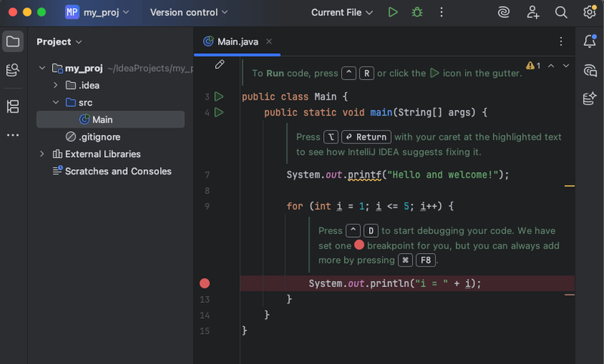Open AI chat tool window in right sidebar
This screenshot has width=604, height=364.
point(590,70)
